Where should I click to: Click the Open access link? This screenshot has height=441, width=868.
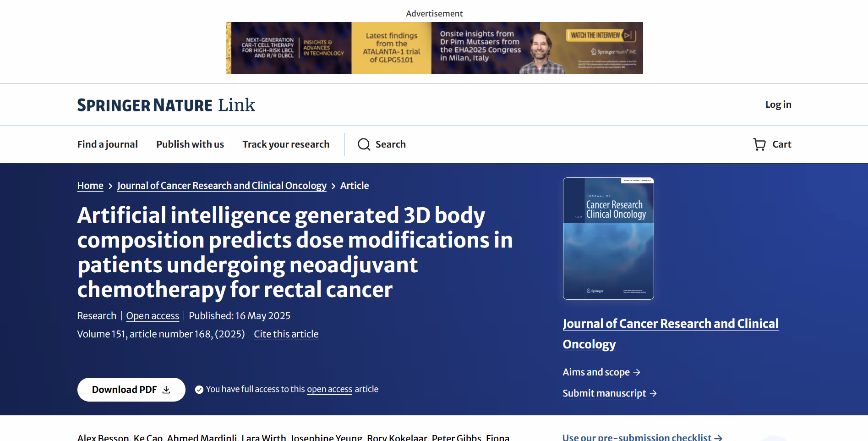click(153, 316)
